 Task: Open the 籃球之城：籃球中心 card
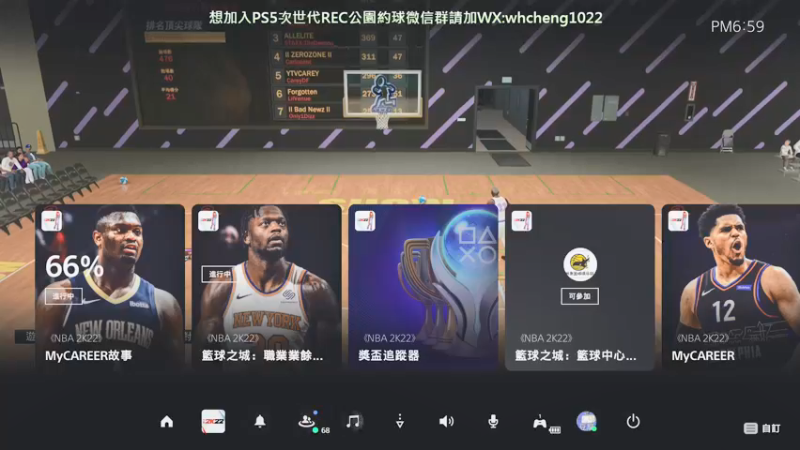[x=580, y=287]
